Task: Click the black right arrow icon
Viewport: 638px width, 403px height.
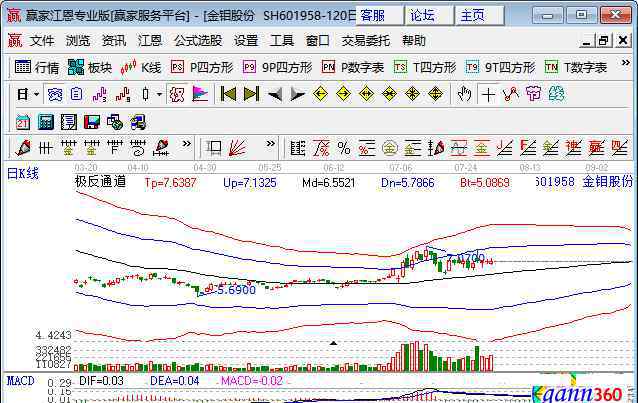Action: pyautogui.click(x=298, y=95)
